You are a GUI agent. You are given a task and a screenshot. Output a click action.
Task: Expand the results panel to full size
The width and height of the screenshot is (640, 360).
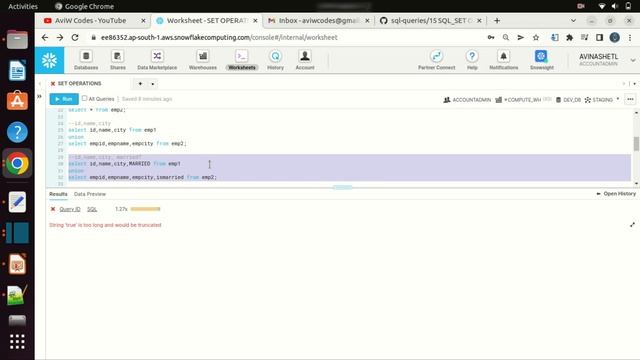click(632, 224)
